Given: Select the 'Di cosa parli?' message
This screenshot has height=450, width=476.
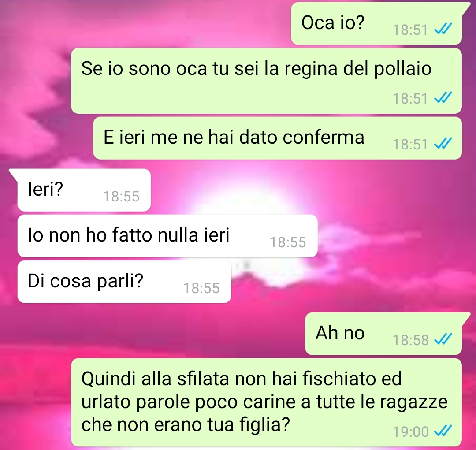Looking at the screenshot, I should pyautogui.click(x=124, y=282).
